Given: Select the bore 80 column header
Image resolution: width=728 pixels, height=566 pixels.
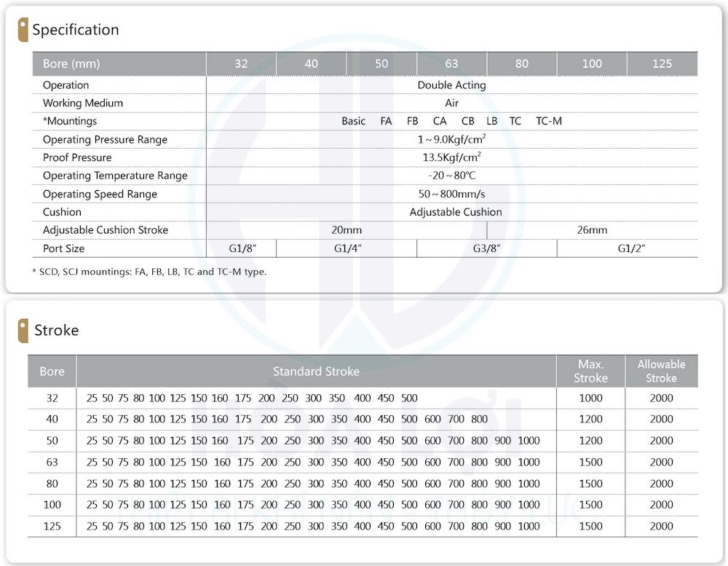Looking at the screenshot, I should click(x=522, y=63).
